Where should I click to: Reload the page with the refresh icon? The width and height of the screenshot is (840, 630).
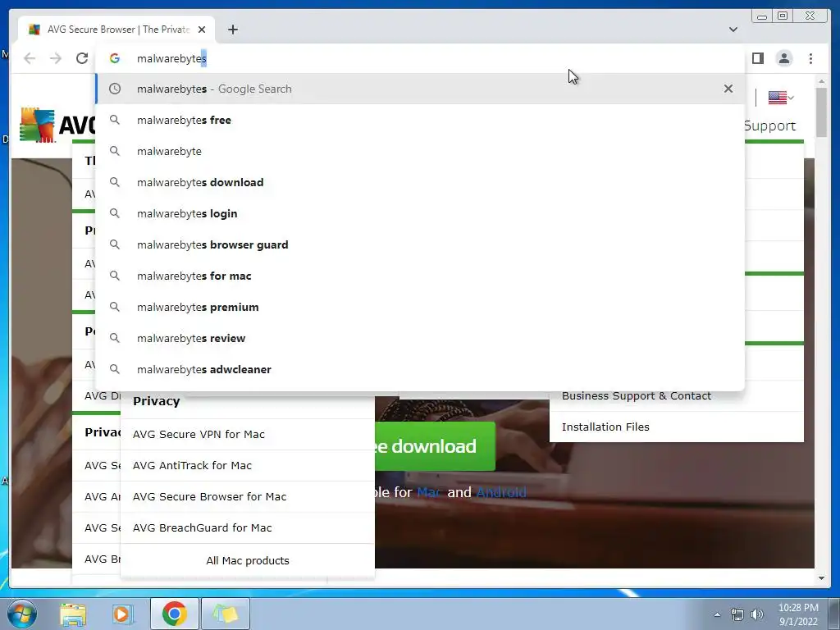coord(82,58)
